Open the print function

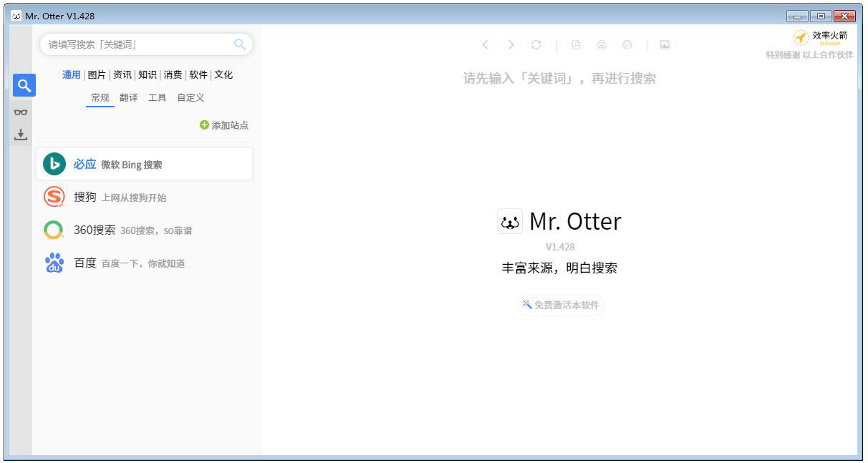pyautogui.click(x=600, y=44)
